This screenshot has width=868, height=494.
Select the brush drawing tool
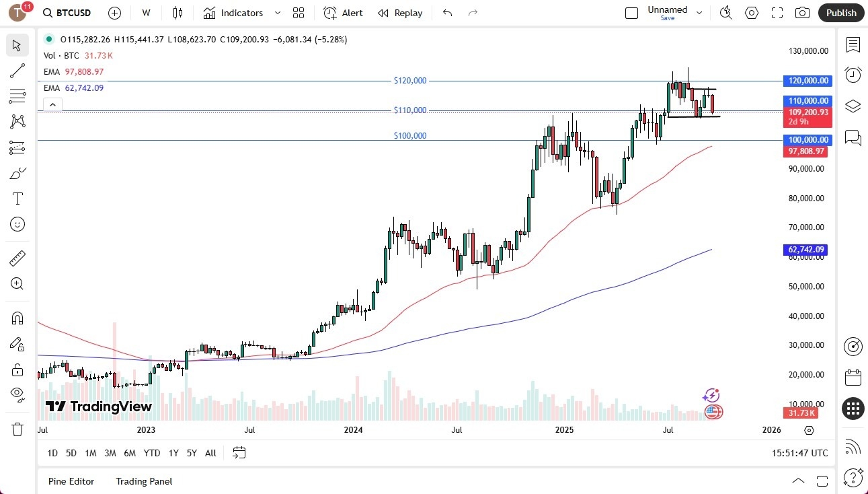(17, 173)
